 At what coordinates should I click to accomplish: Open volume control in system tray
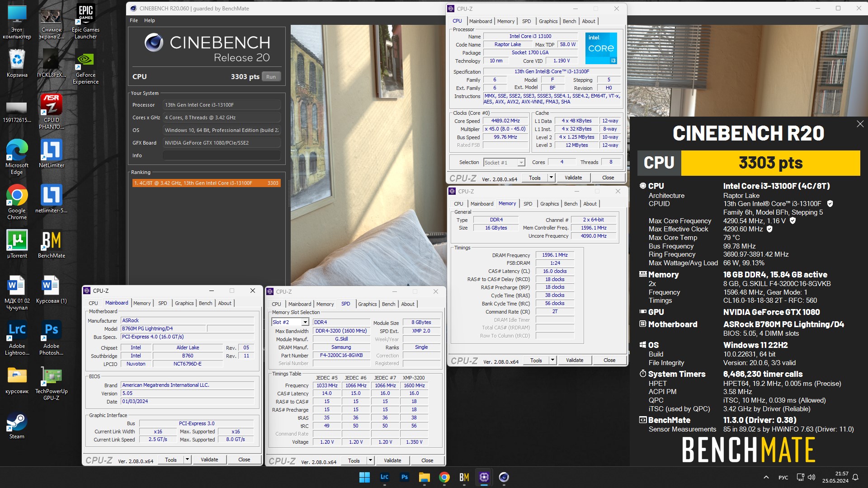(811, 477)
